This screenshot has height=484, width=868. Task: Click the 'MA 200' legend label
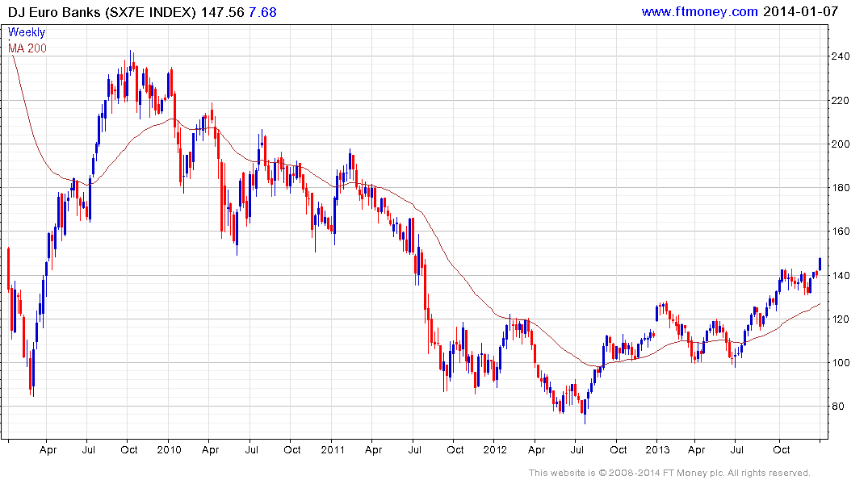[x=27, y=48]
